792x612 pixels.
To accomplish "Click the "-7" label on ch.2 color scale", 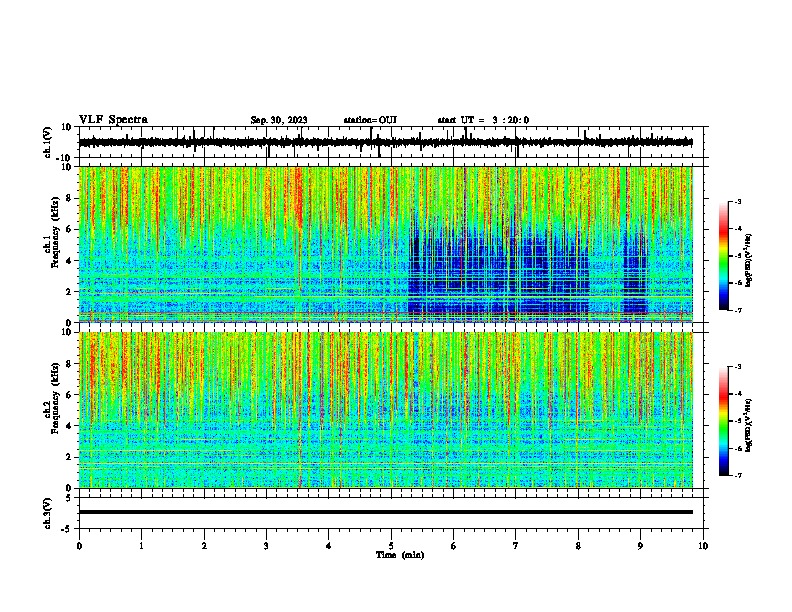I will click(737, 476).
